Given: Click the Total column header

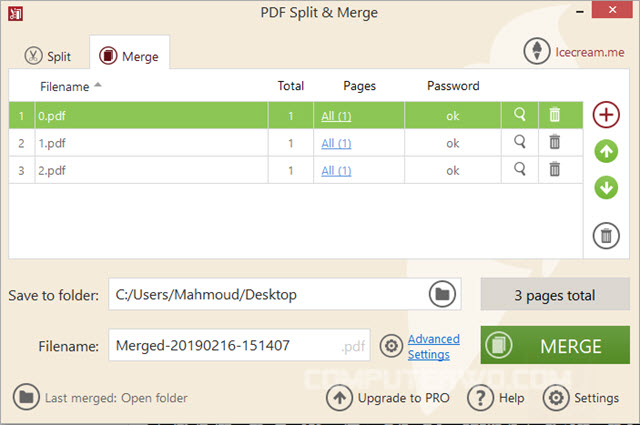Looking at the screenshot, I should pyautogui.click(x=291, y=86).
